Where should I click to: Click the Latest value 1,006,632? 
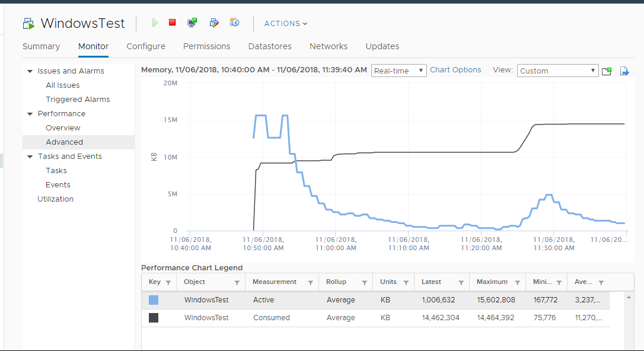[438, 300]
